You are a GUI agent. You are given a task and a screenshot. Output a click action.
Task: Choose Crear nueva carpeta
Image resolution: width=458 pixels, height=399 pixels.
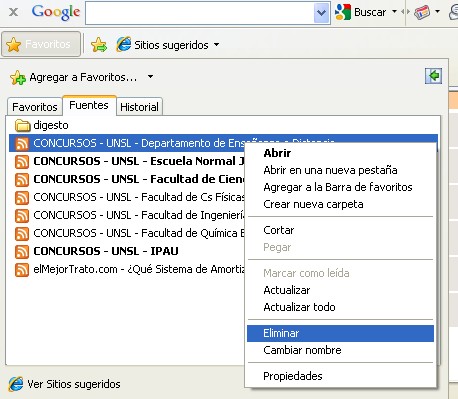click(340, 204)
